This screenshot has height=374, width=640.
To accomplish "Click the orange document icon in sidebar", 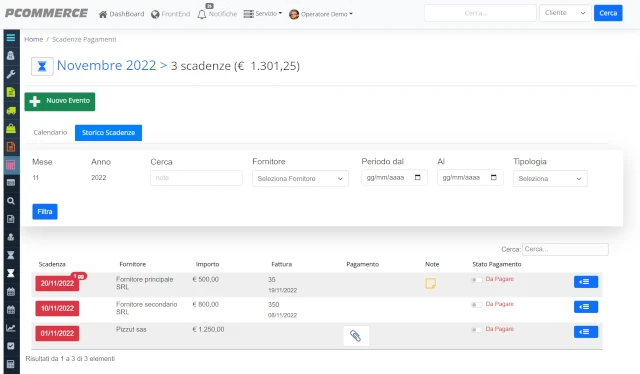I will click(x=11, y=147).
